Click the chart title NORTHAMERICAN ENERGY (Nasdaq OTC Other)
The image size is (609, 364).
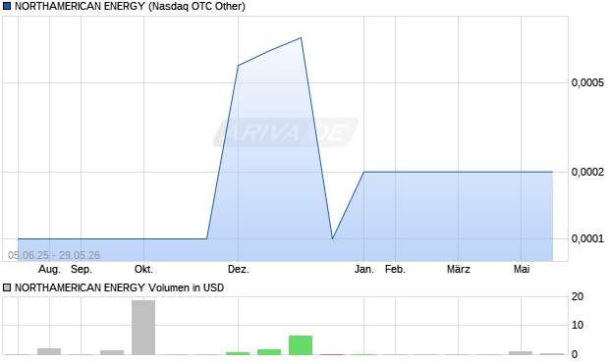pos(130,6)
